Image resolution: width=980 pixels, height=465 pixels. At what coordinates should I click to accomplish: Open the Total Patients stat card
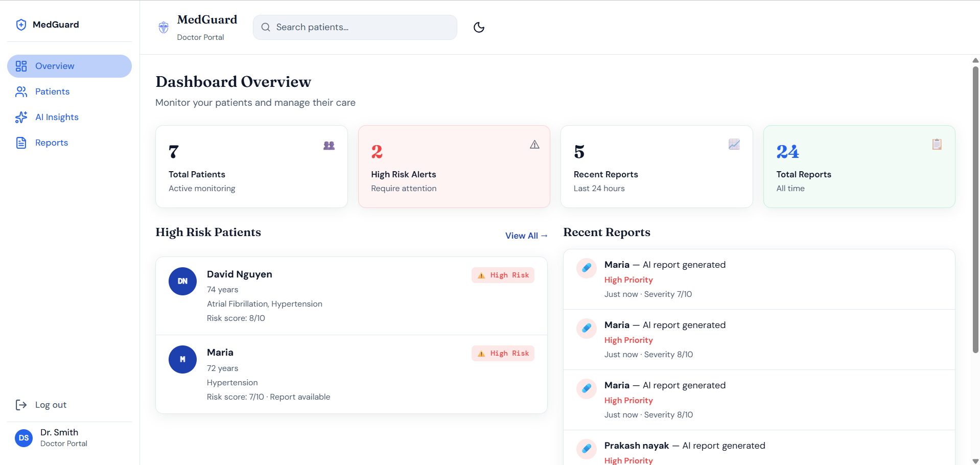click(251, 167)
